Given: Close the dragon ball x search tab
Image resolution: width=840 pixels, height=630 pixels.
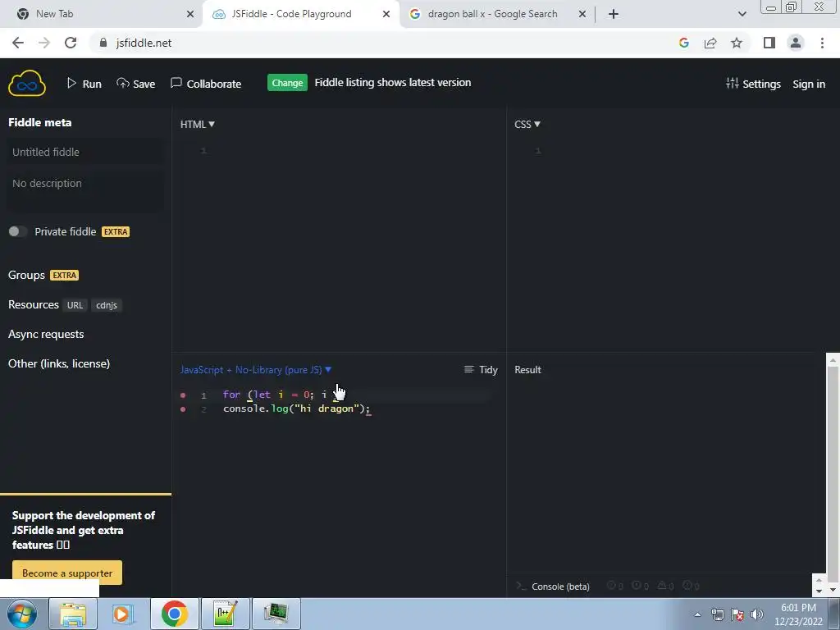Looking at the screenshot, I should [x=582, y=14].
